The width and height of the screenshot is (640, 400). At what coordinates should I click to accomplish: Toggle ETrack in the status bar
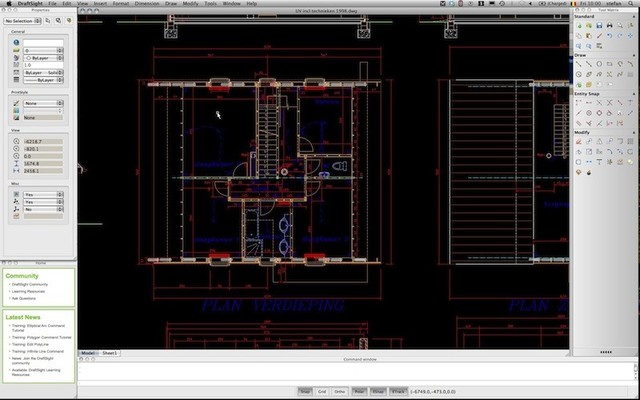point(398,391)
